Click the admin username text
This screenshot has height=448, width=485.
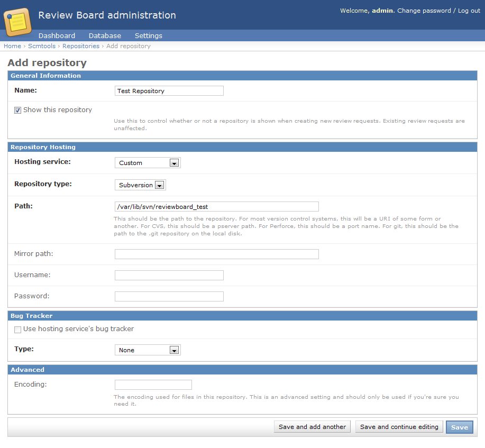[x=382, y=11]
